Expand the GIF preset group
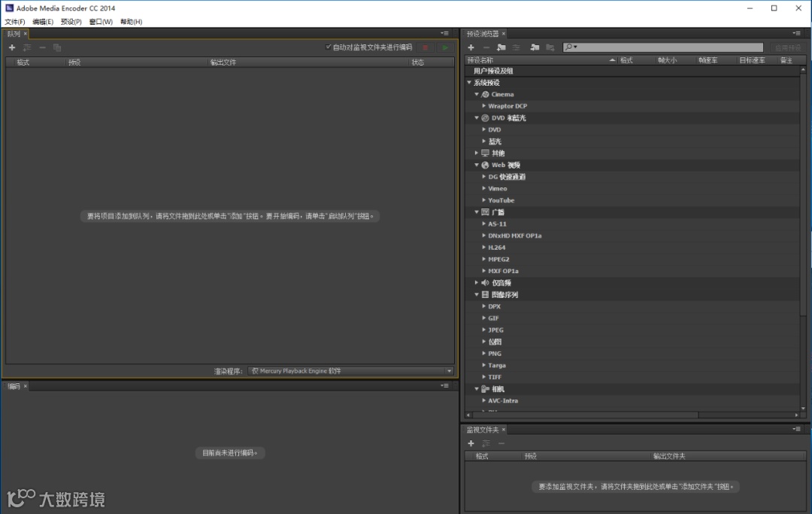Screen dimensions: 812x514 click(483, 318)
